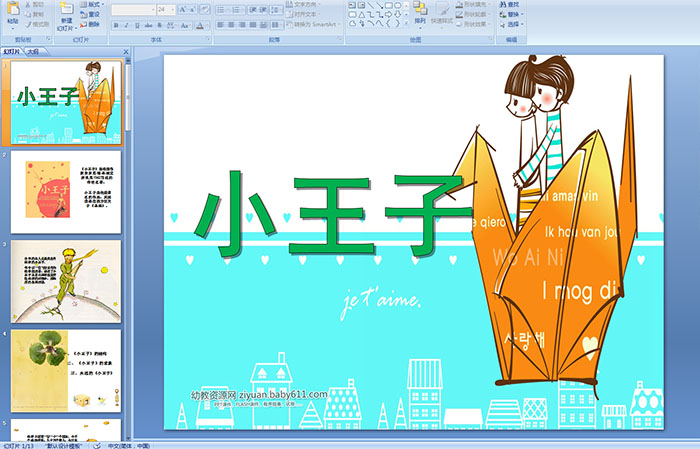Expand the shapes gallery more arrow
Viewport: 700px width, 449px height.
tap(406, 23)
